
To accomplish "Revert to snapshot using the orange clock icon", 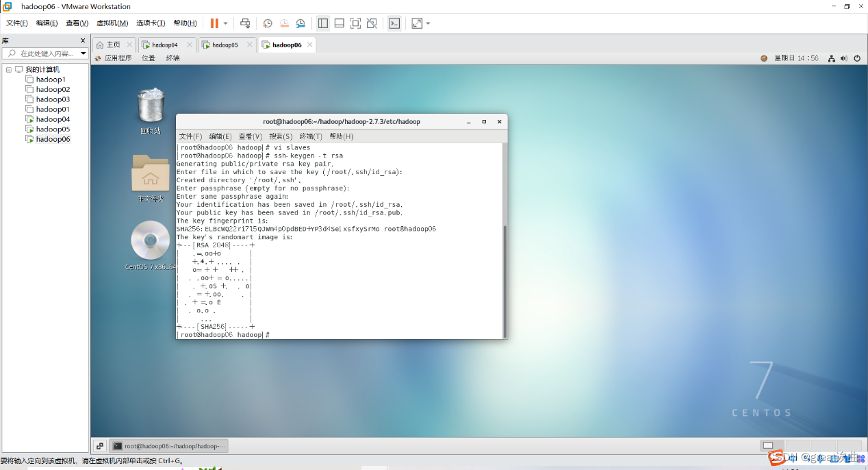I will [x=284, y=23].
